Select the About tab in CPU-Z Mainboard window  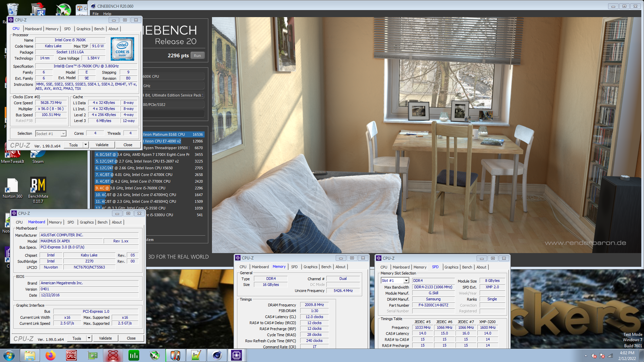tap(117, 222)
